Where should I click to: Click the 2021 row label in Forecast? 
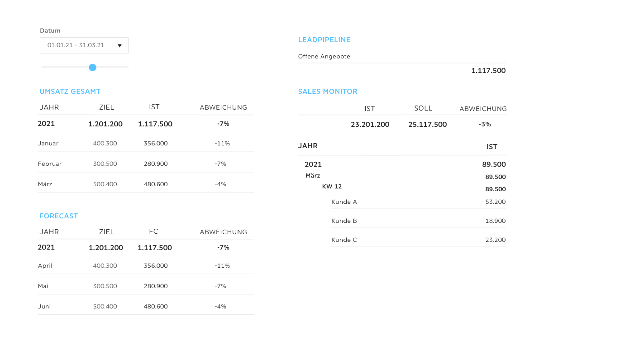46,247
